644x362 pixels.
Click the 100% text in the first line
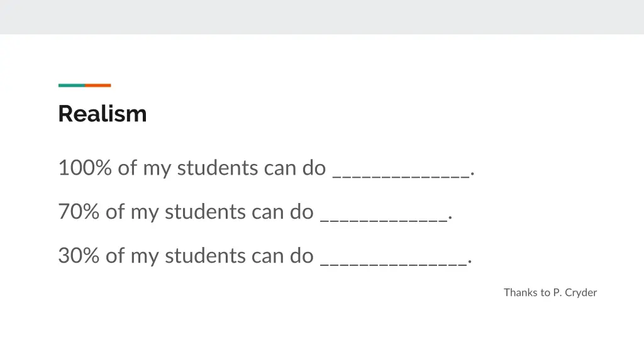85,167
